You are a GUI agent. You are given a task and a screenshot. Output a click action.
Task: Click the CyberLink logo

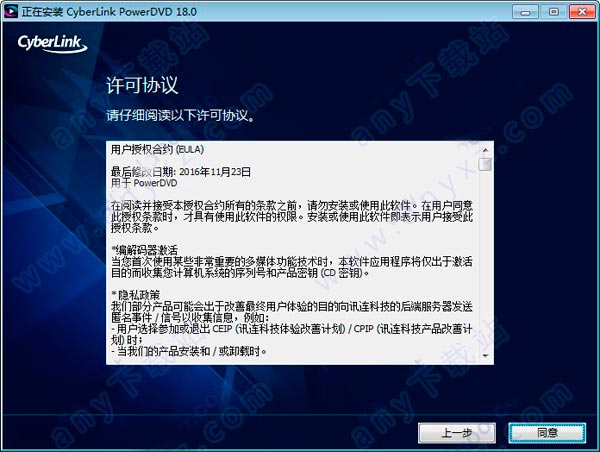[x=52, y=43]
